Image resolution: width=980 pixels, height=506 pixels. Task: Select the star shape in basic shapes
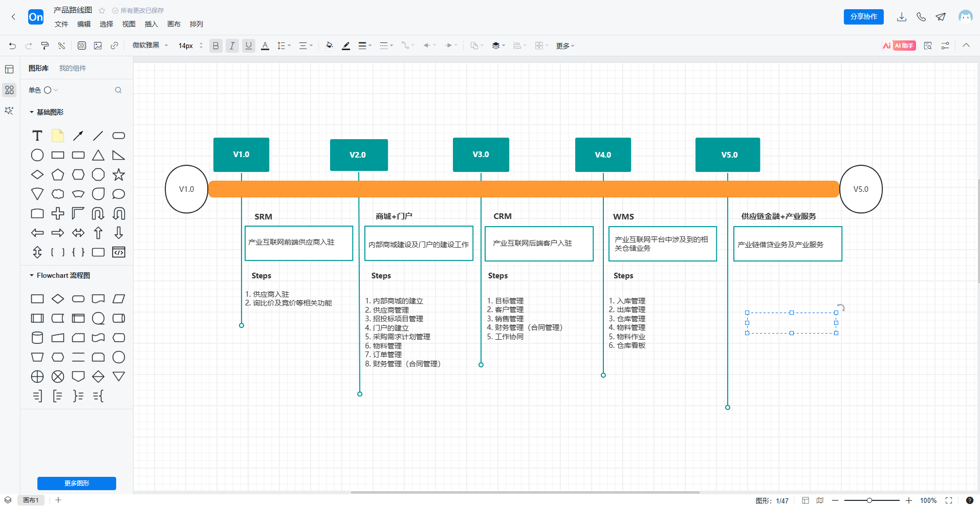pos(119,175)
